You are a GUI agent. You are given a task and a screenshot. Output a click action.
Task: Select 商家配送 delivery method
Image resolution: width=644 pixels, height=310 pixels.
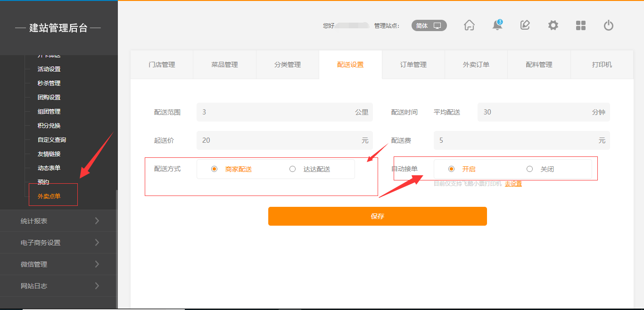click(x=215, y=169)
